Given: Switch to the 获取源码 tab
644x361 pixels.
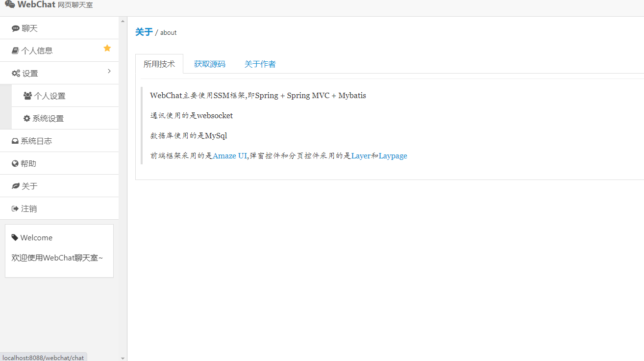Looking at the screenshot, I should [209, 64].
